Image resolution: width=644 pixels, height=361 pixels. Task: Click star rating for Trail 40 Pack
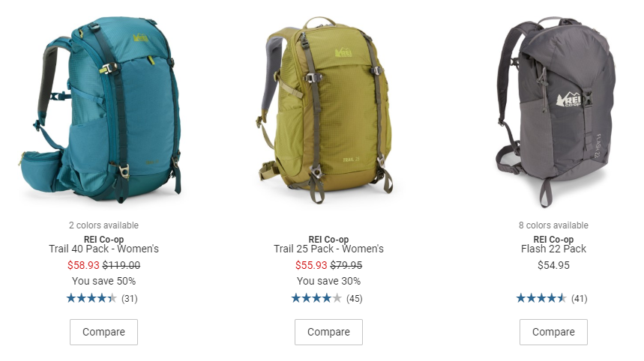point(91,298)
